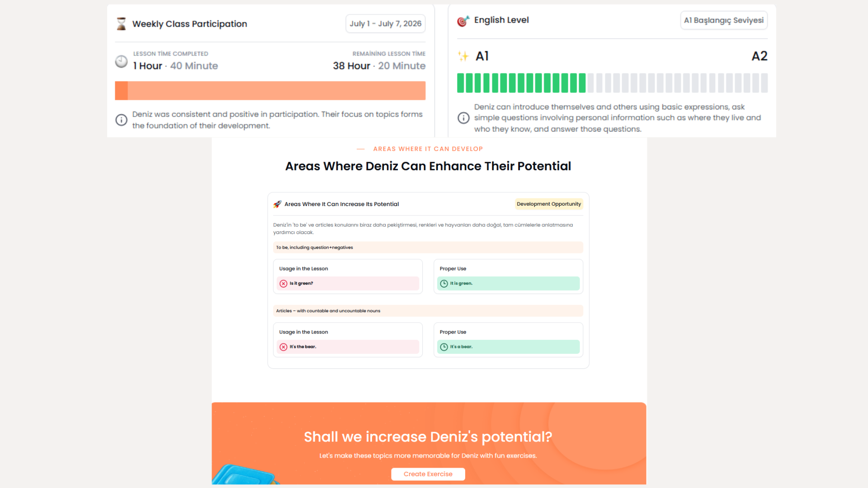Click the clock icon beside 'It's a bear.'

[x=444, y=347]
